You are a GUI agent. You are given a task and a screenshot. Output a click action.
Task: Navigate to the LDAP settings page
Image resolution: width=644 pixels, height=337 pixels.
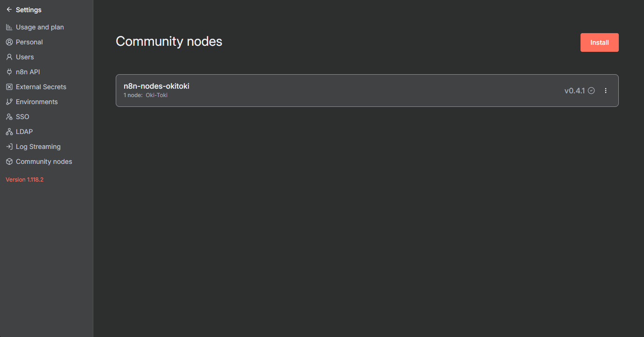tap(24, 131)
